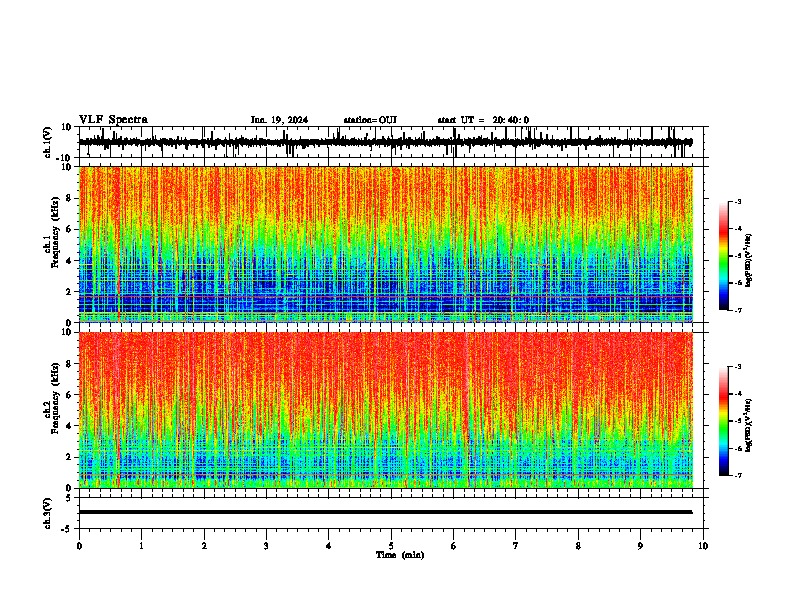
Task: Click the time axis tick label "3"
Action: [266, 546]
